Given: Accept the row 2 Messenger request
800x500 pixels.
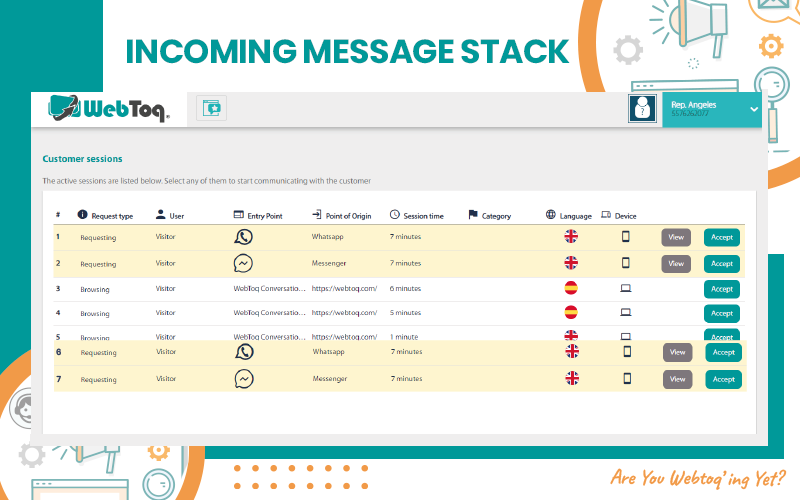Looking at the screenshot, I should [722, 264].
